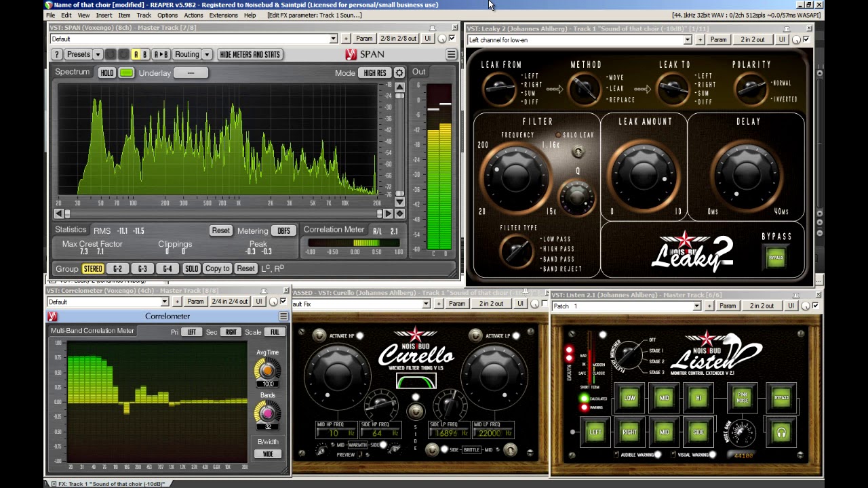Viewport: 868px width, 488px height.
Task: Click SPAN Hide Meters and Stats button
Action: [250, 54]
